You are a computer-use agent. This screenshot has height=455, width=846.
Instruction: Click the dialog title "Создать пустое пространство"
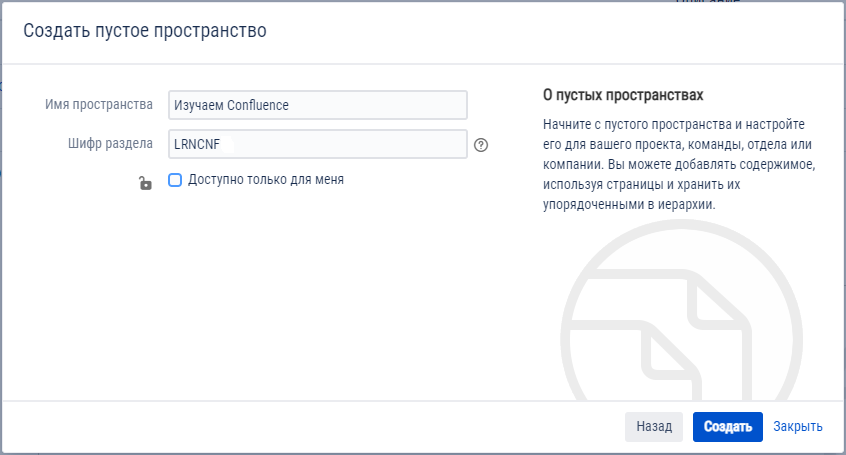145,31
